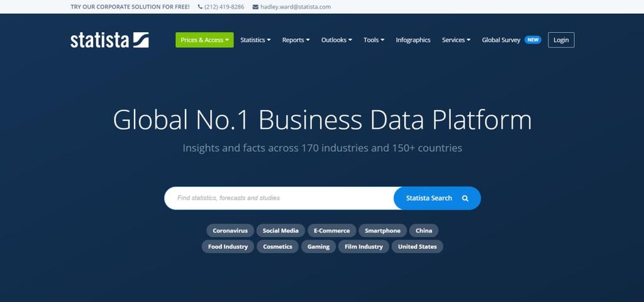Click the NEW badge beside Global Survey

click(x=533, y=40)
